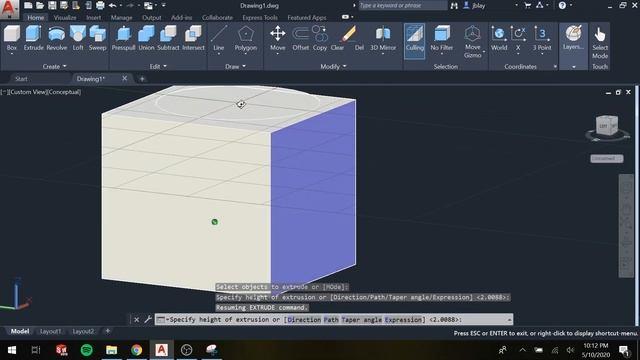The image size is (640, 360).
Task: Open the AutoCAD application menu button
Action: (x=9, y=9)
